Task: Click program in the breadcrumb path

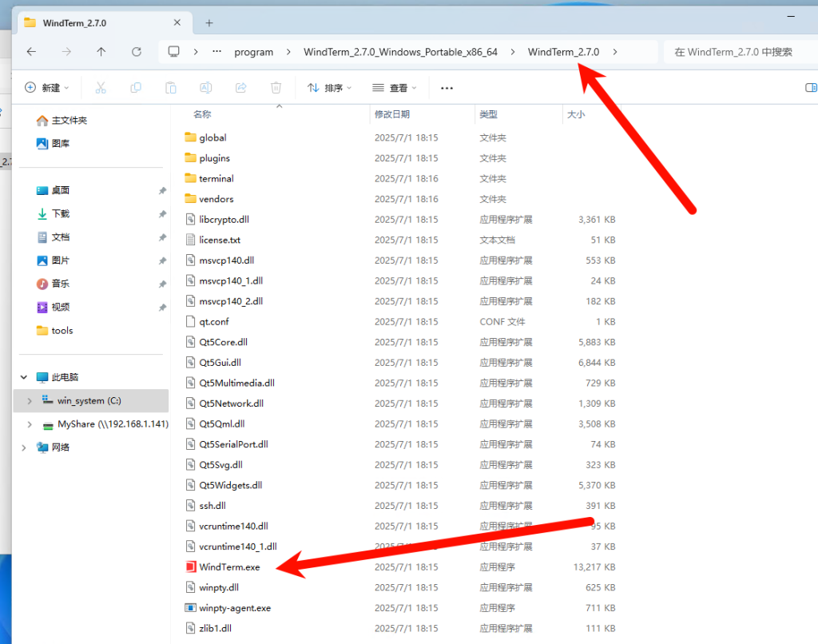Action: tap(253, 52)
